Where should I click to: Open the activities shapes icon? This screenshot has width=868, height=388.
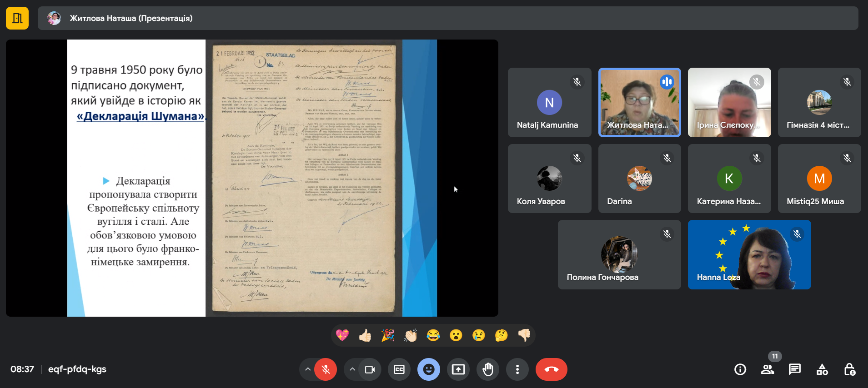[822, 369]
